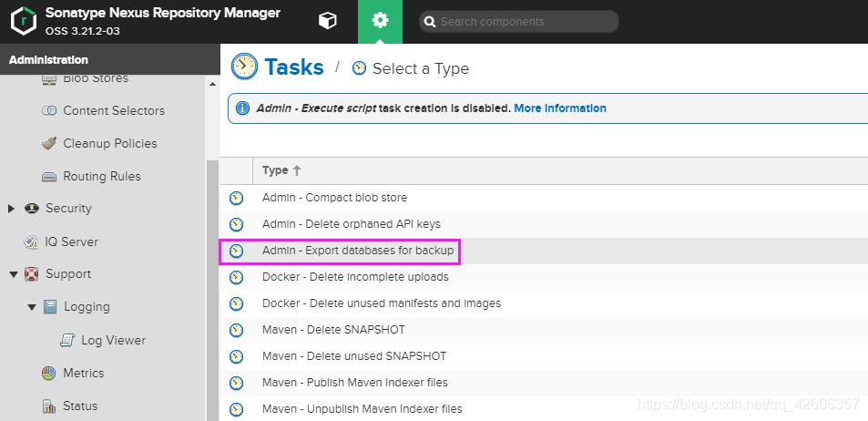Select Maven - Delete unused SNAPSHOT
This screenshot has height=421, width=868.
pyautogui.click(x=354, y=356)
